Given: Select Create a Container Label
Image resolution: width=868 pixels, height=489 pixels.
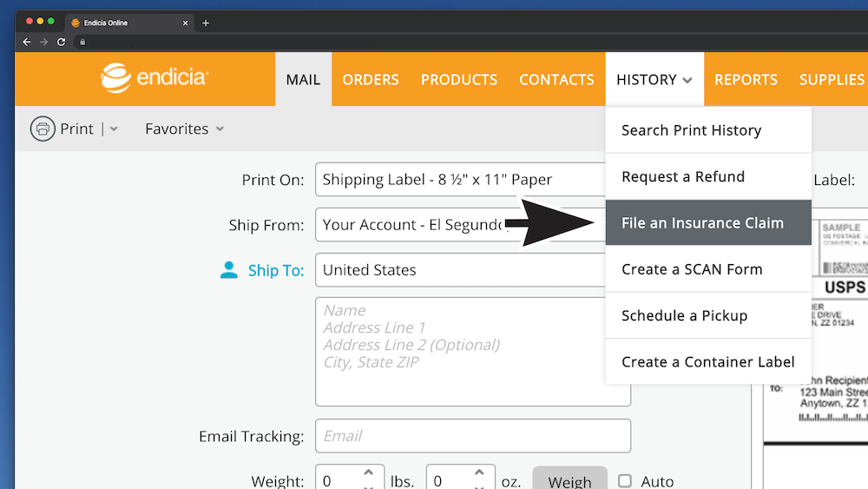Looking at the screenshot, I should coord(708,361).
